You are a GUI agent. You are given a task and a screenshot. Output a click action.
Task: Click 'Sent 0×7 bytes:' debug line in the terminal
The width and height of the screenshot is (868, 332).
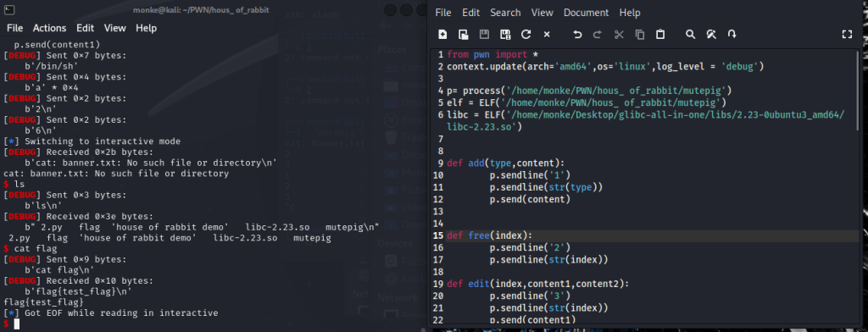point(64,55)
